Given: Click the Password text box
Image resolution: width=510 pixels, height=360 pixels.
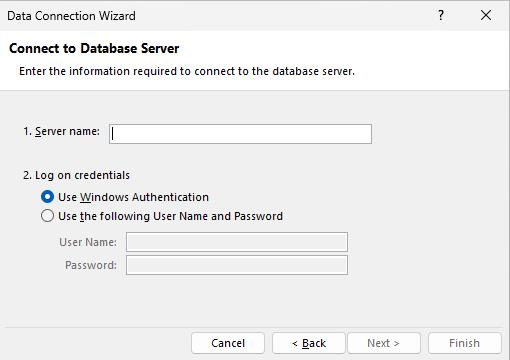Looking at the screenshot, I should pyautogui.click(x=237, y=265).
